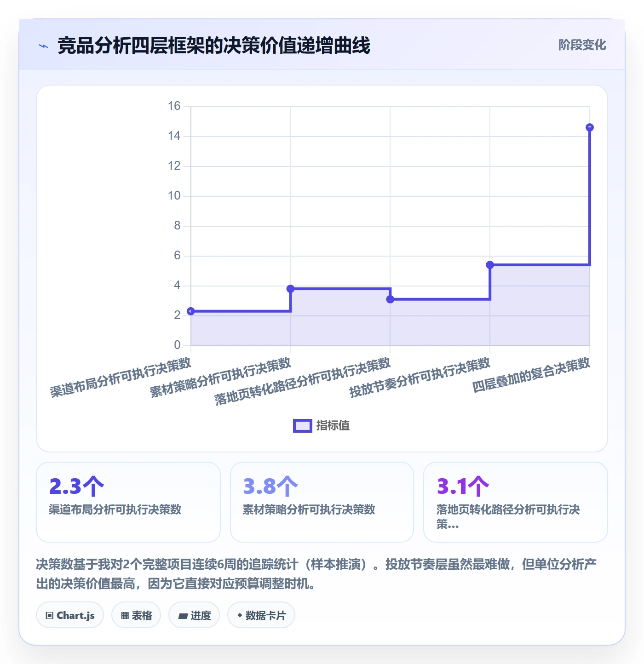Click the truncated caption 落地页转化路径分析可执行决策… under 3.1个
The image size is (644, 664).
pyautogui.click(x=508, y=516)
